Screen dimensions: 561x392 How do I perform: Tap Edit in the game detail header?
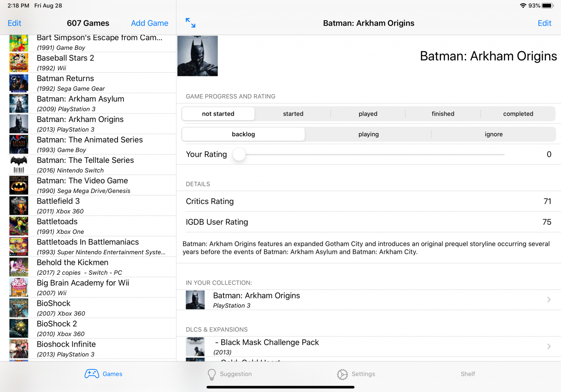click(x=544, y=23)
